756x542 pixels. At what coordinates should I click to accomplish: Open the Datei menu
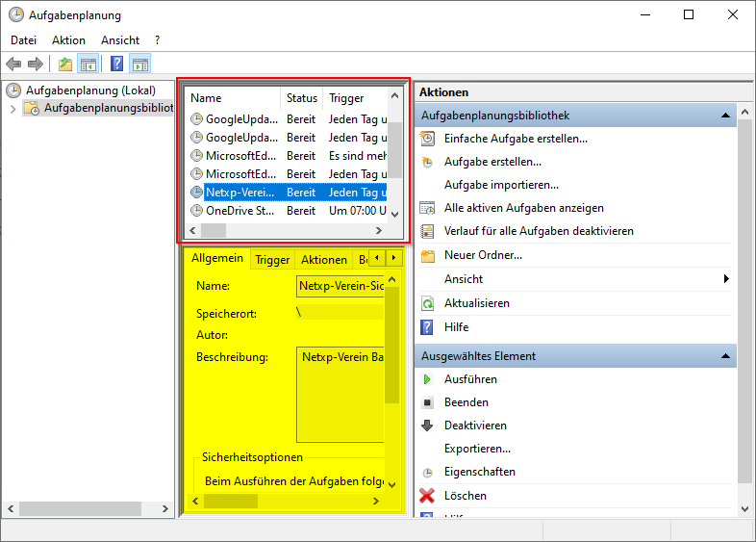(23, 40)
